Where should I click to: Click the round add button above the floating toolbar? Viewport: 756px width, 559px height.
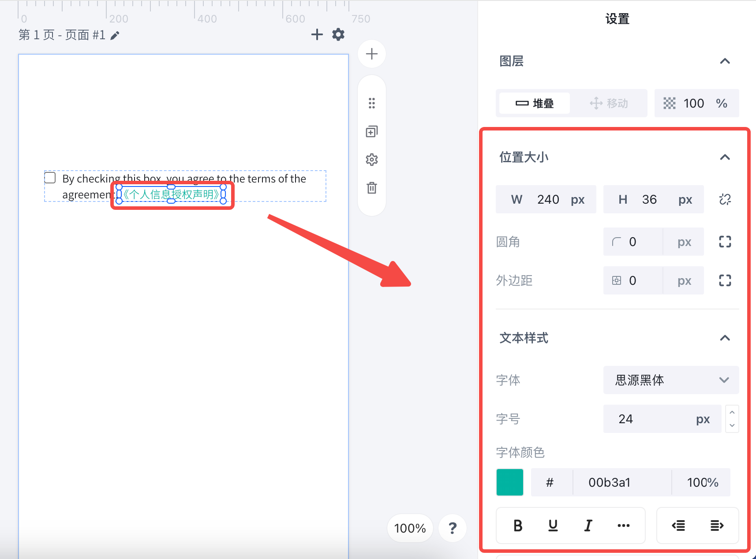(372, 54)
